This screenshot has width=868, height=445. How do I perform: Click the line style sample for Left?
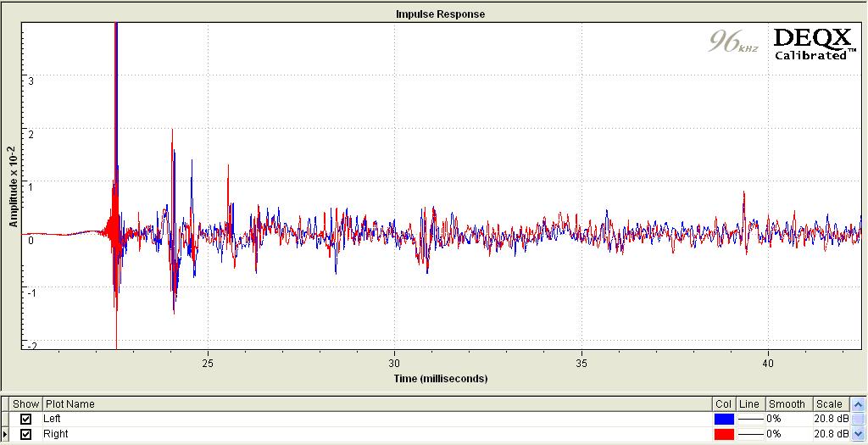coord(750,419)
